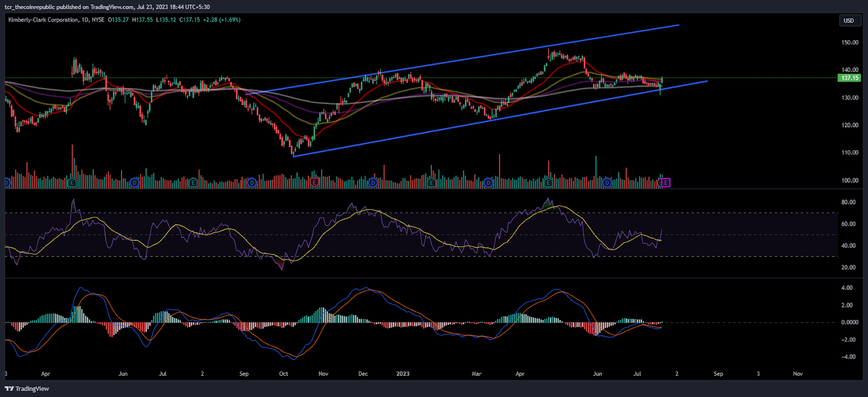Click the green 137.15 current price tag

[850, 78]
